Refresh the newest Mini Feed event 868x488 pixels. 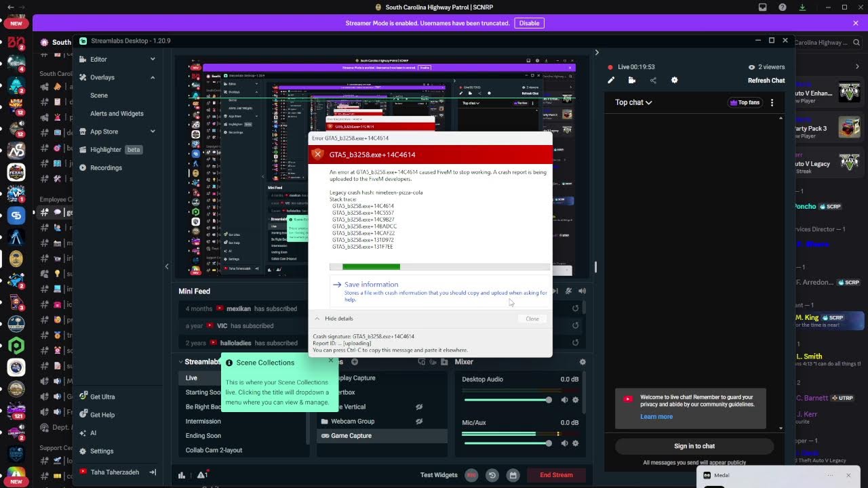point(575,308)
